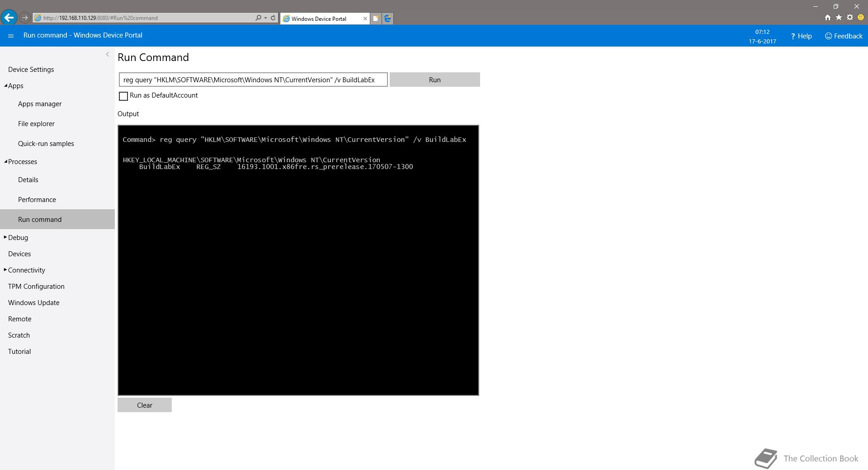
Task: Open Help in portal header
Action: (x=801, y=36)
